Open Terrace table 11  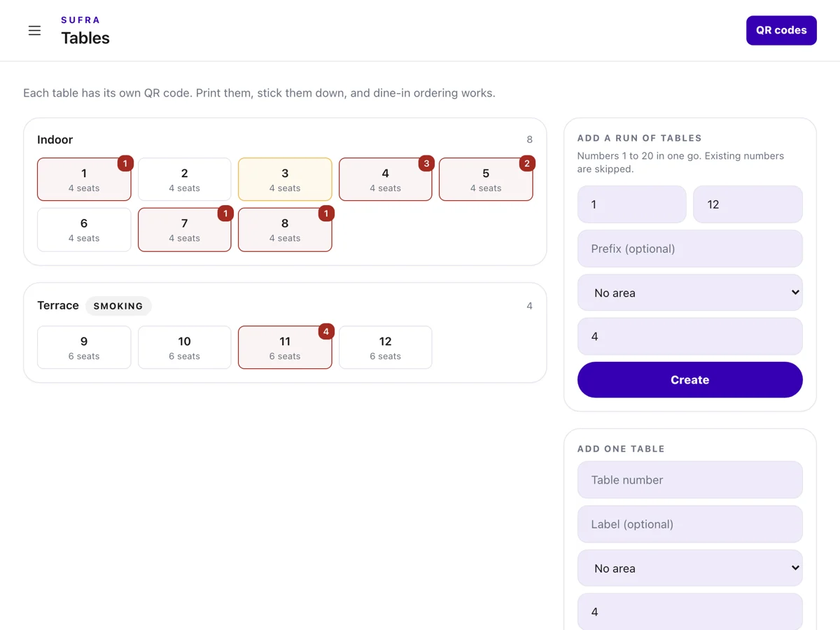(285, 347)
